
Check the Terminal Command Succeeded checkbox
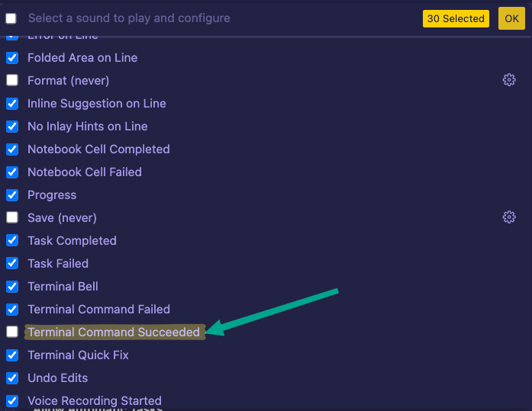[x=12, y=332]
